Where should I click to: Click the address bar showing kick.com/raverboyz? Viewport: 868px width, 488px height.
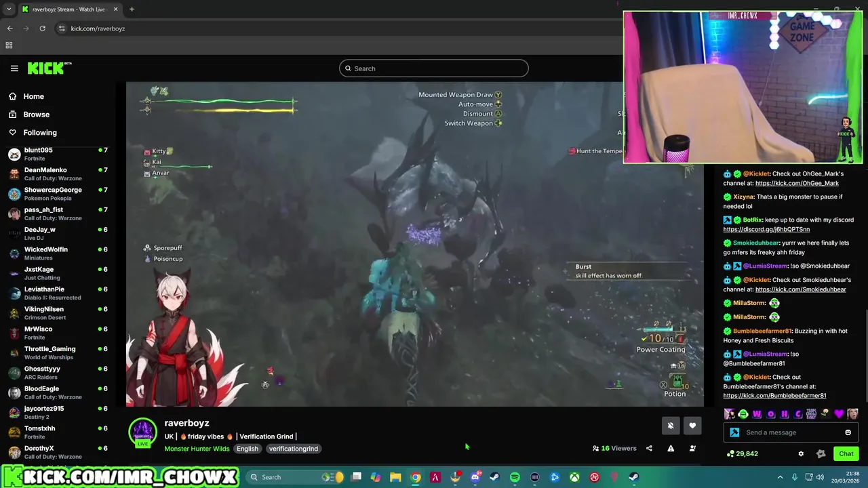[339, 28]
